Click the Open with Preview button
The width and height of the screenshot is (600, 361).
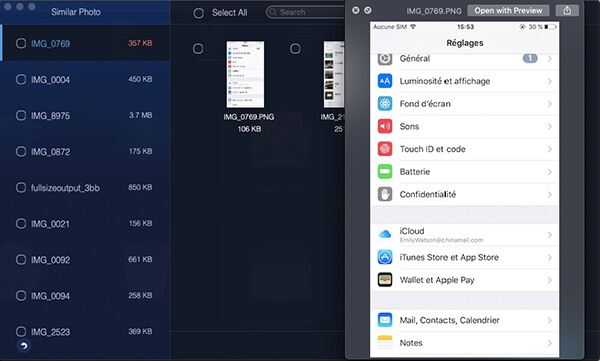508,10
